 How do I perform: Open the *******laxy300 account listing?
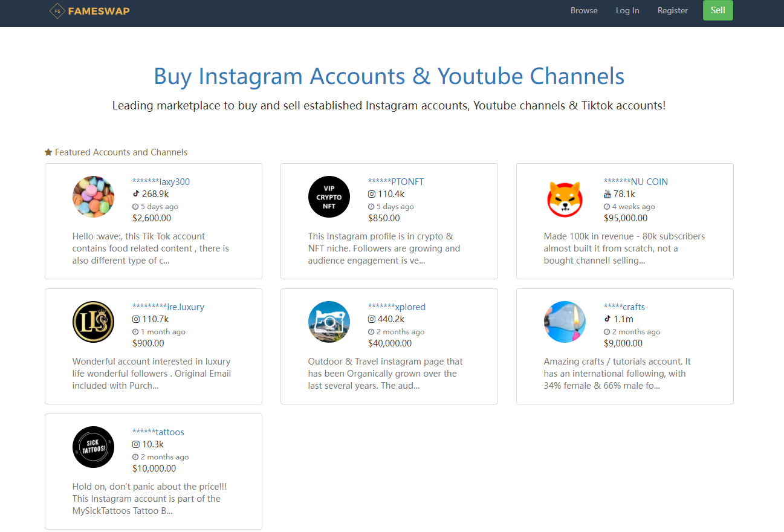(x=161, y=181)
